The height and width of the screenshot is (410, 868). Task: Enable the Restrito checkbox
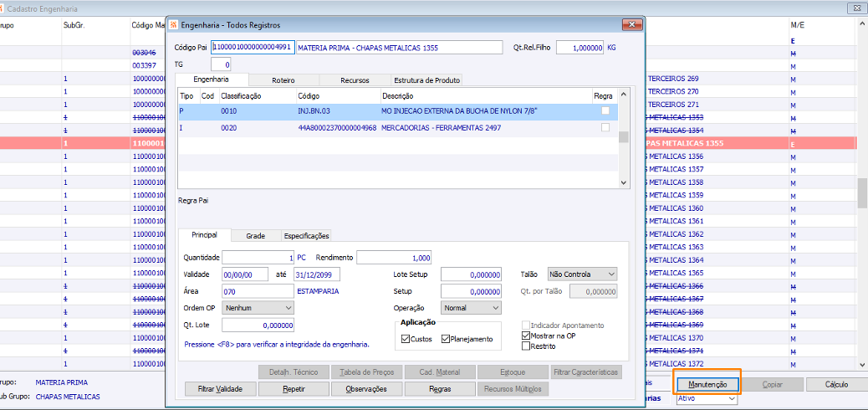526,346
